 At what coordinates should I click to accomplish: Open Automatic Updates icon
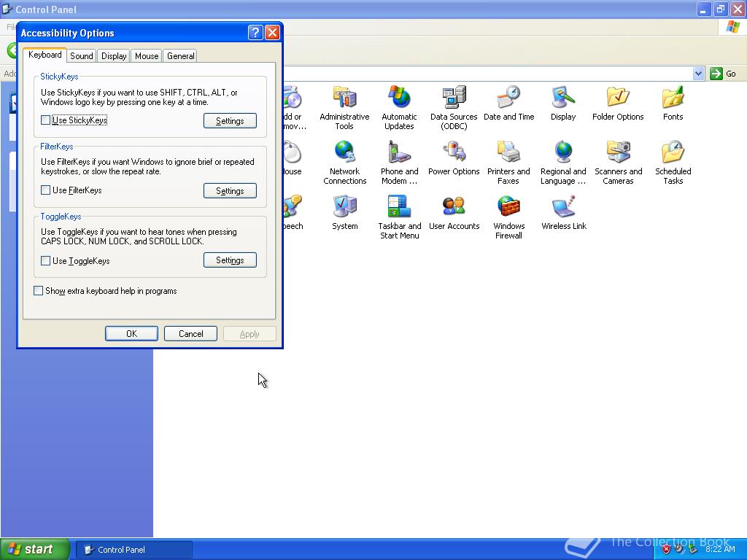(399, 98)
